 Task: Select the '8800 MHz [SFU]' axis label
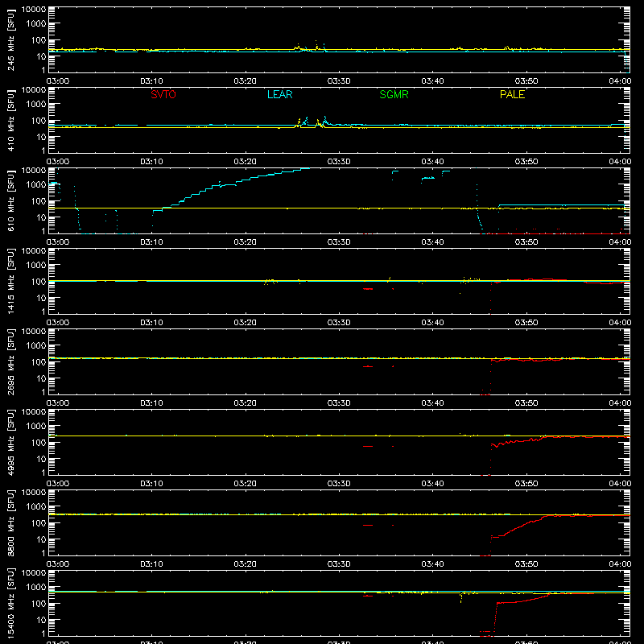(x=11, y=523)
